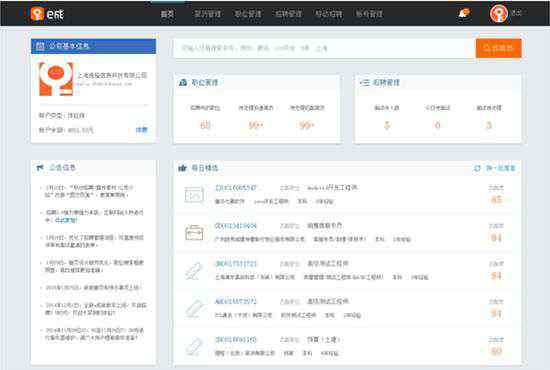Click the number 0 in 招聘管理 panel
550x370 pixels.
(438, 125)
